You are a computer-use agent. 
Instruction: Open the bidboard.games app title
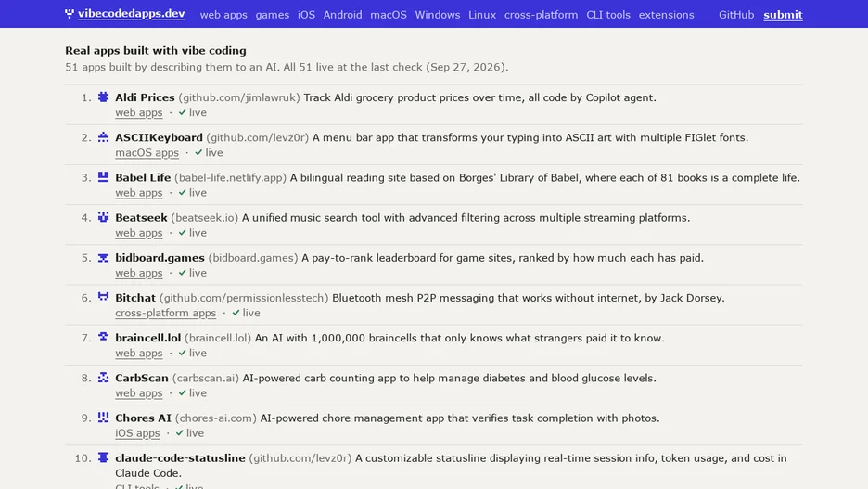tap(160, 258)
